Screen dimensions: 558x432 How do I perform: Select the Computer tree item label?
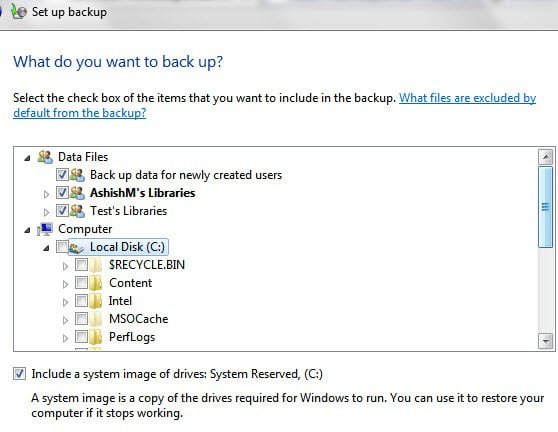tap(85, 229)
